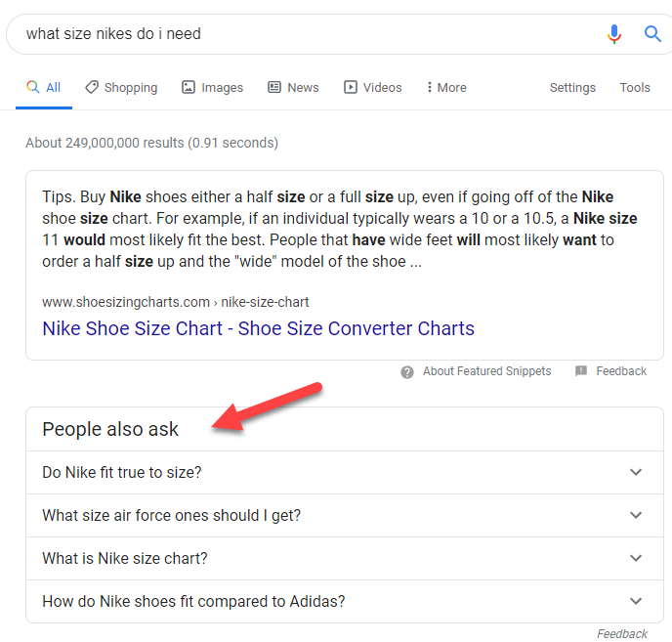Open the Shopping tab with tag icon
This screenshot has width=672, height=642.
click(121, 88)
